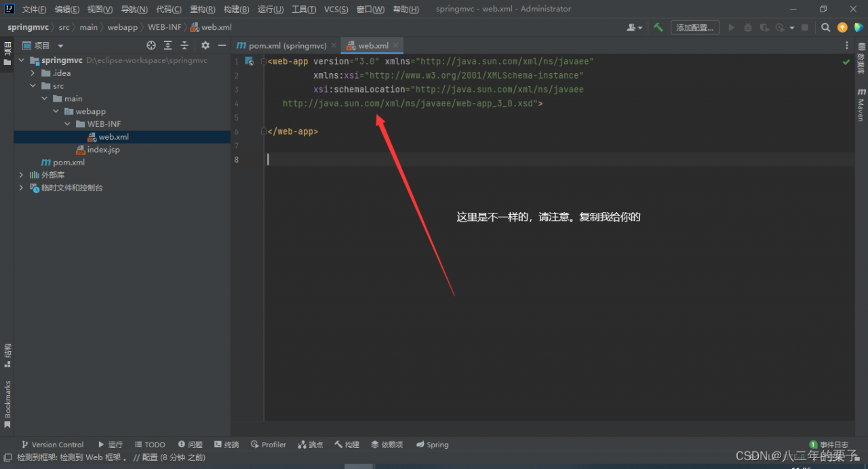Click the Run with Coverage icon
Screen dimensions: 868x469
tap(764, 28)
